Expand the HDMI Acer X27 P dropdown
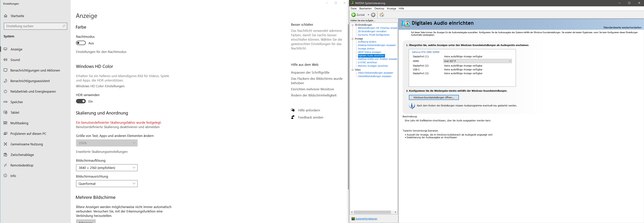644x223 pixels. click(477, 61)
